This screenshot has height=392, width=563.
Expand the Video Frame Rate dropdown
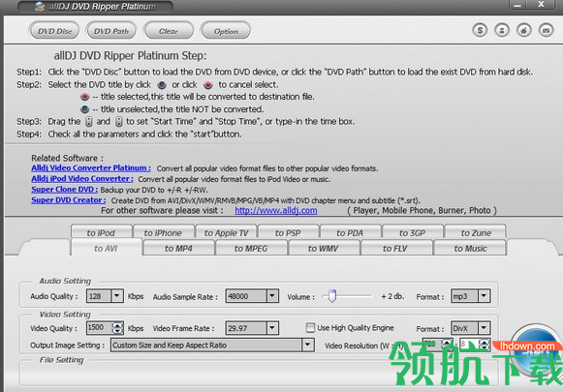click(x=272, y=328)
